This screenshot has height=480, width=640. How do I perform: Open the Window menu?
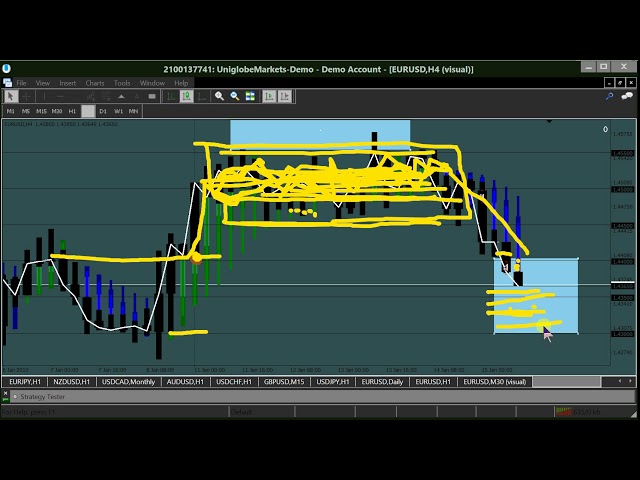[152, 83]
